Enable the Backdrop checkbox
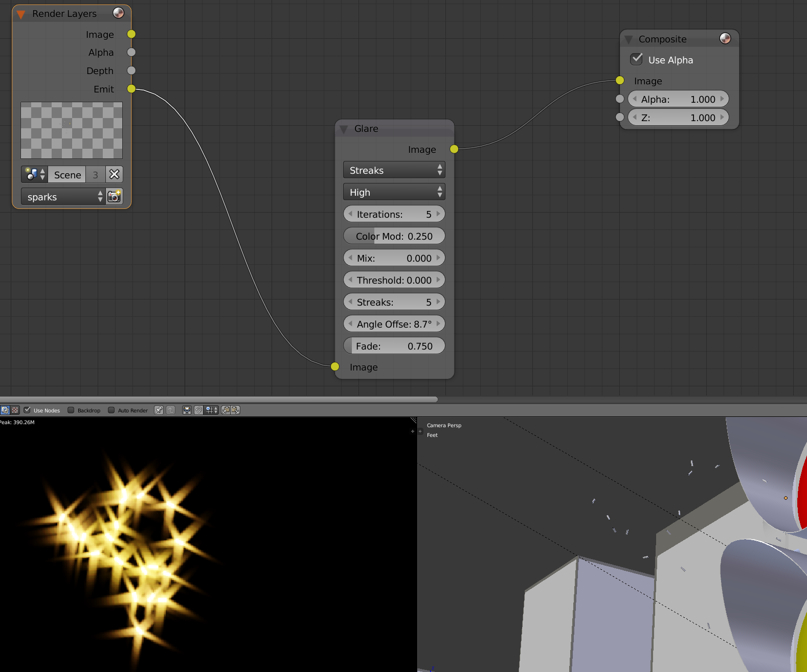This screenshot has height=672, width=807. [71, 410]
